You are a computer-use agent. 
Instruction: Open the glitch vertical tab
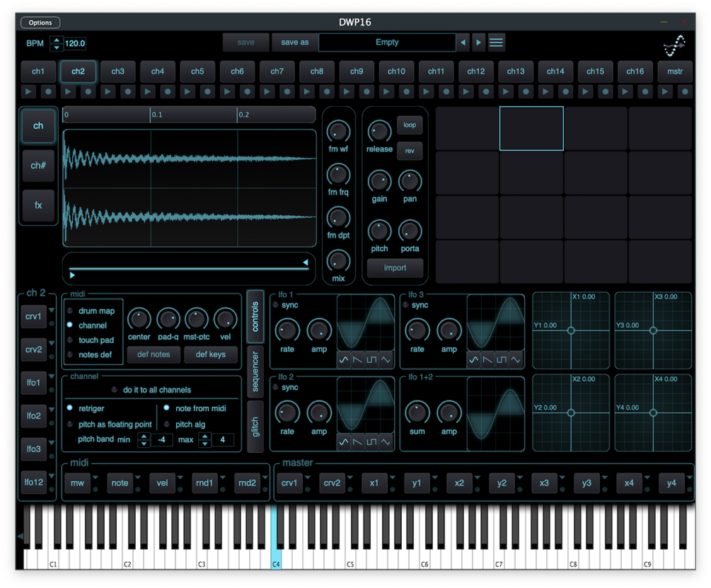point(255,427)
